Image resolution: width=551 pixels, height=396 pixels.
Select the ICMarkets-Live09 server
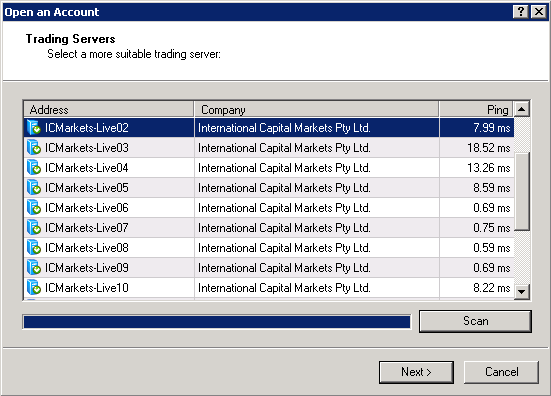tap(269, 268)
